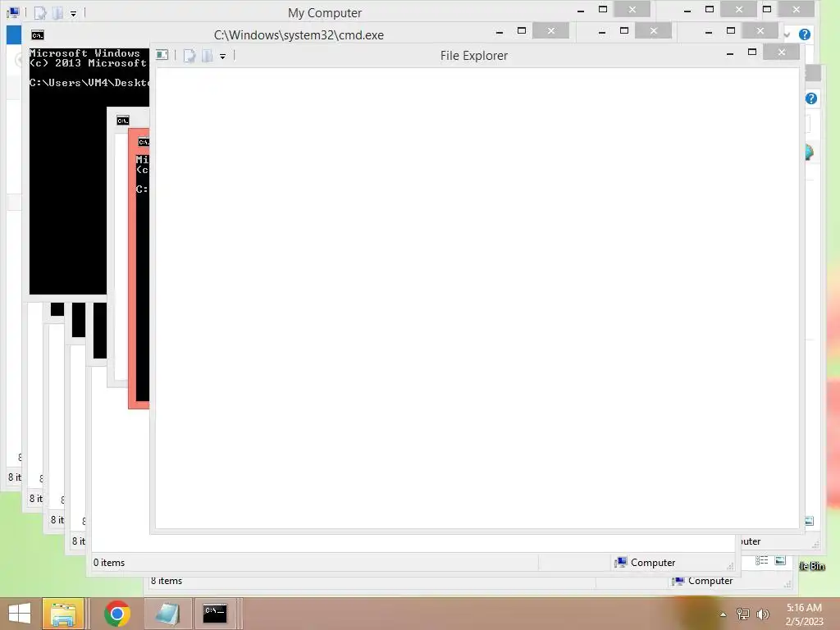Click New folder icon in My Computer title bar
840x630 pixels.
57,12
